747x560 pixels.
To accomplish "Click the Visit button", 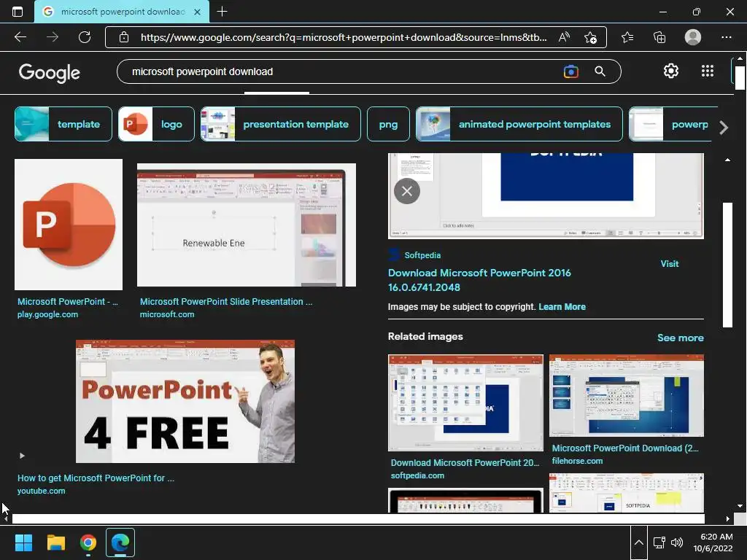I will [670, 264].
